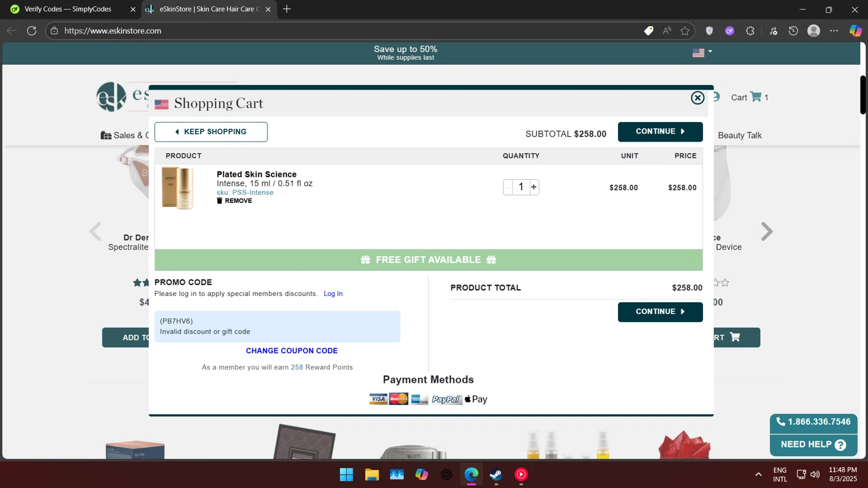Open a new browser tab
The image size is (868, 488).
pyautogui.click(x=287, y=9)
